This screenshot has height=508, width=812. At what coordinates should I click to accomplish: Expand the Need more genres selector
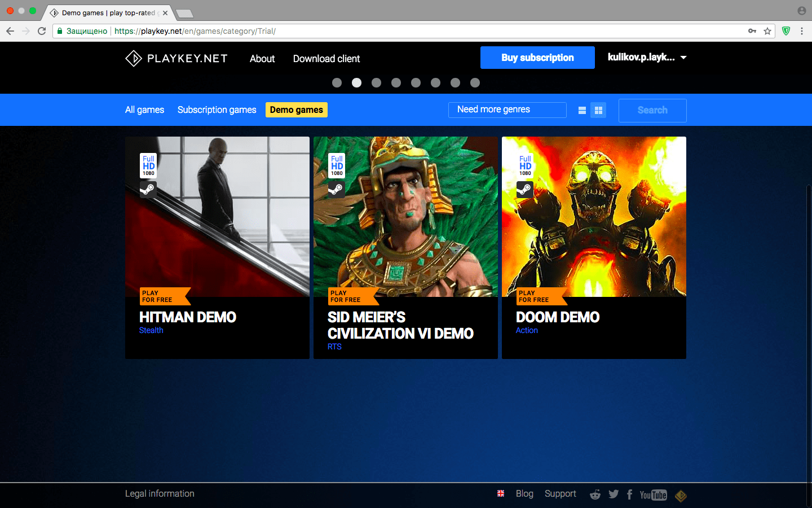coord(507,110)
